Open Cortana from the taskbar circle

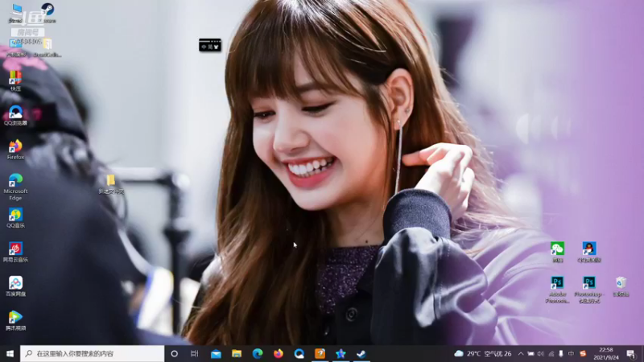tap(174, 353)
